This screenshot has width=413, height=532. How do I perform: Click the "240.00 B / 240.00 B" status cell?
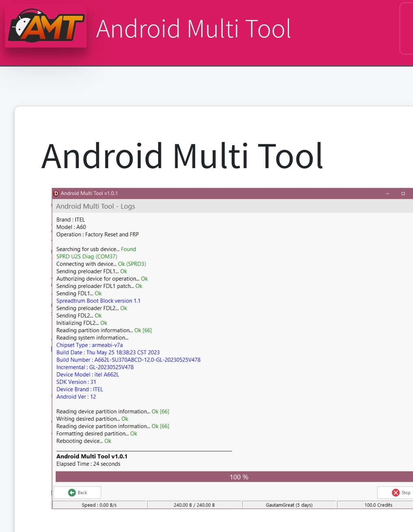tap(194, 505)
